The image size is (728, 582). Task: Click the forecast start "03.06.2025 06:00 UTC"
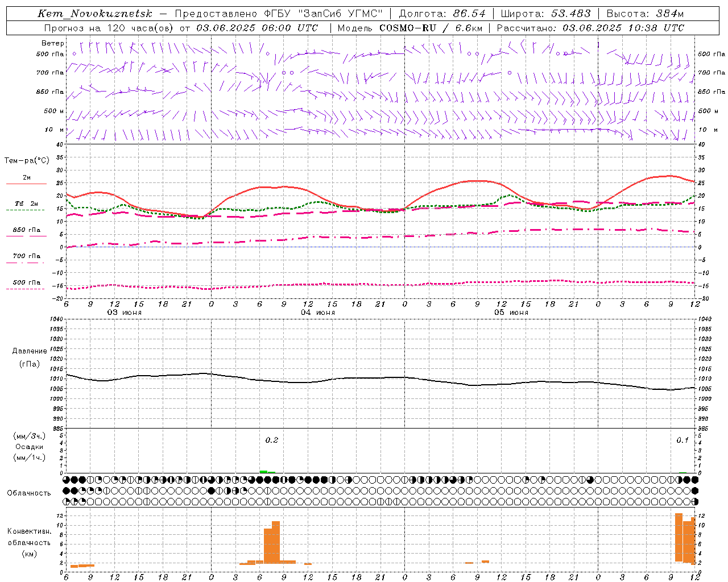click(x=257, y=28)
